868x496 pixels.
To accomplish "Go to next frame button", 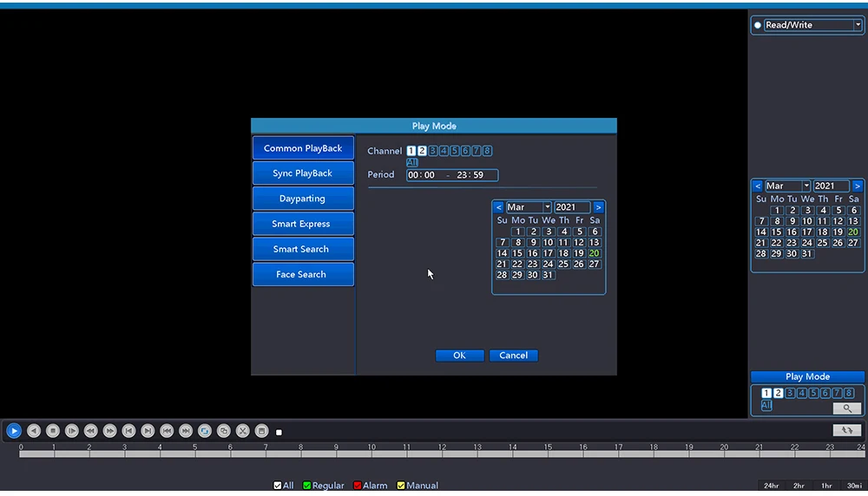I will pyautogui.click(x=148, y=431).
